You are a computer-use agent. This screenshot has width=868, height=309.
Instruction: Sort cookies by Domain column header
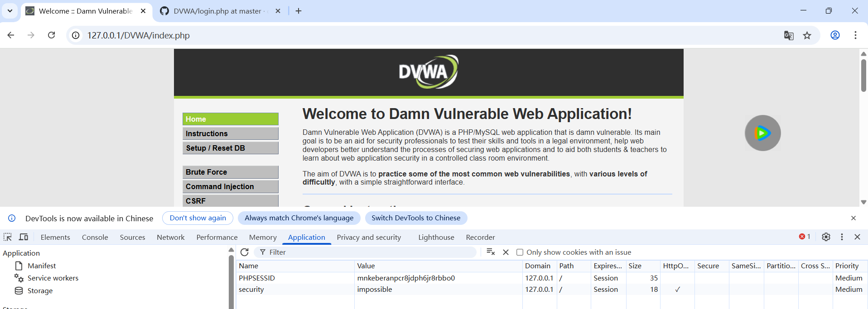540,266
